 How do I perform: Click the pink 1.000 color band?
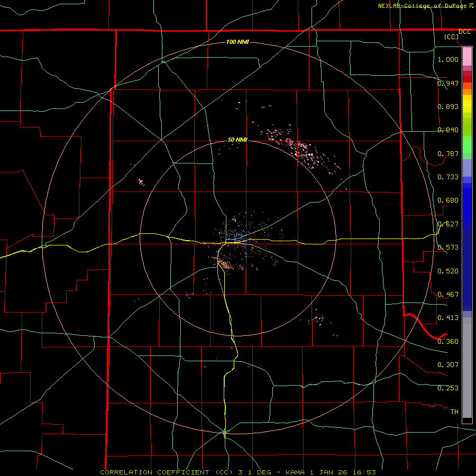tap(467, 57)
